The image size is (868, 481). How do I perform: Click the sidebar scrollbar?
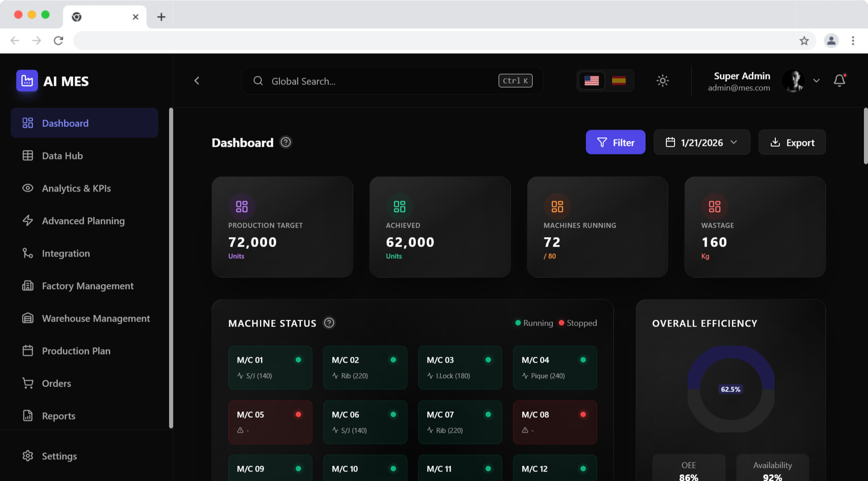pos(171,268)
